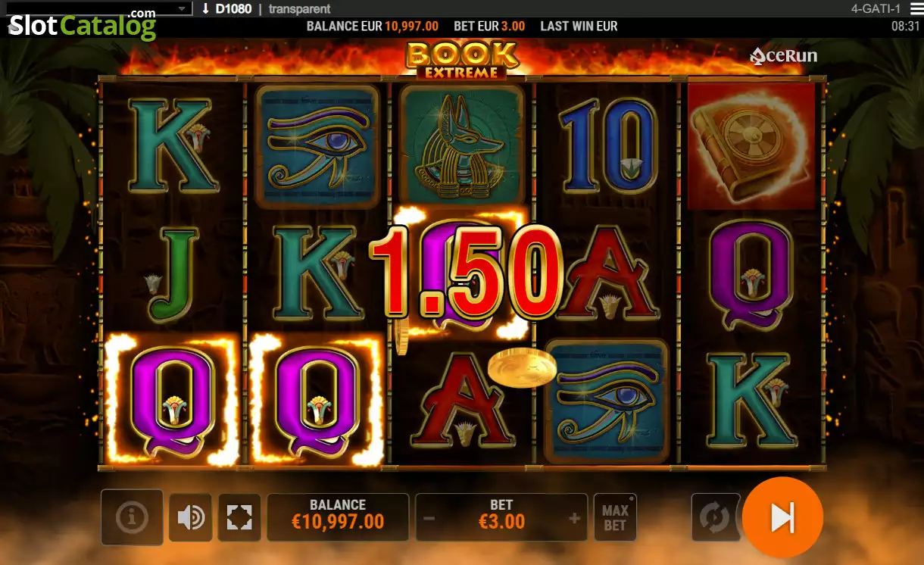Click the AceRun provider logo
This screenshot has width=924, height=565.
(x=783, y=55)
